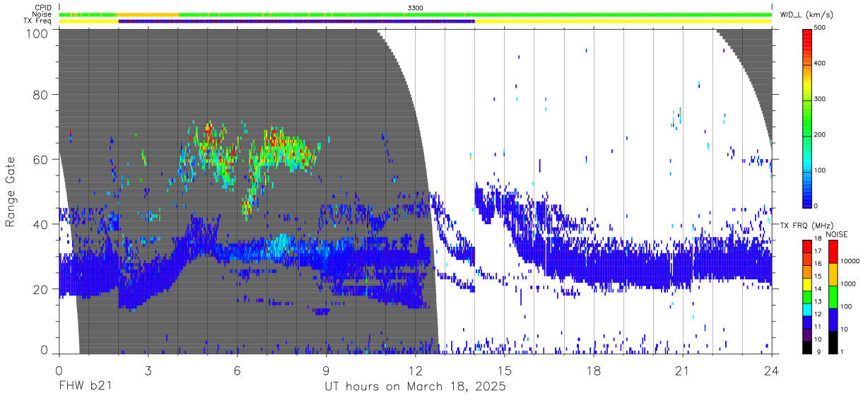Select the purple segment of the TX Freq strip
The width and height of the screenshot is (868, 401).
pyautogui.click(x=296, y=21)
